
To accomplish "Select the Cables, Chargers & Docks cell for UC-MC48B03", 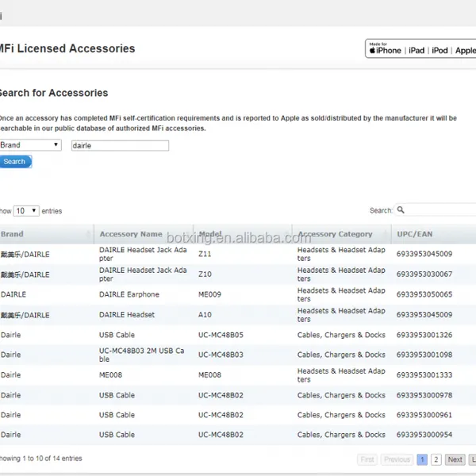I will click(x=341, y=355).
